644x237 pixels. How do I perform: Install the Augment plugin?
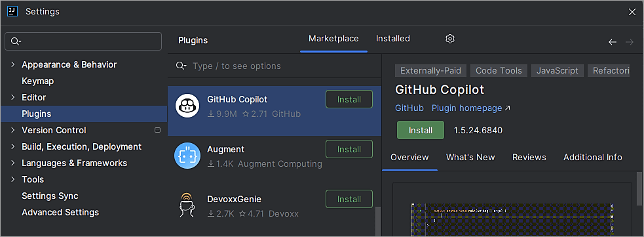(349, 150)
